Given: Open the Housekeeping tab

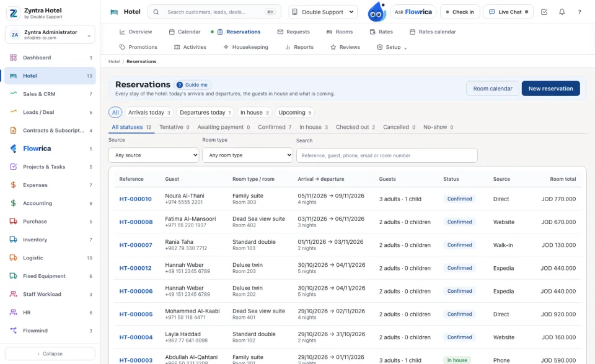Looking at the screenshot, I should tap(245, 47).
